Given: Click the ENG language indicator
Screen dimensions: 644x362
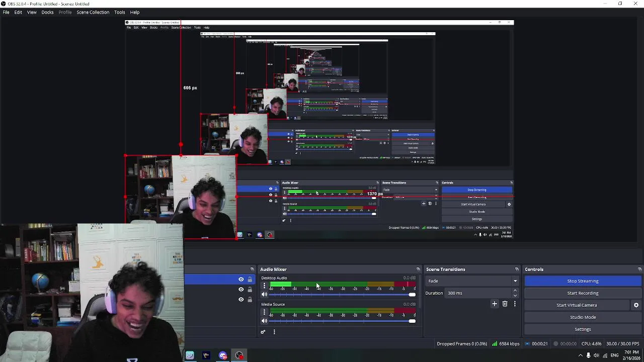Looking at the screenshot, I should [614, 355].
